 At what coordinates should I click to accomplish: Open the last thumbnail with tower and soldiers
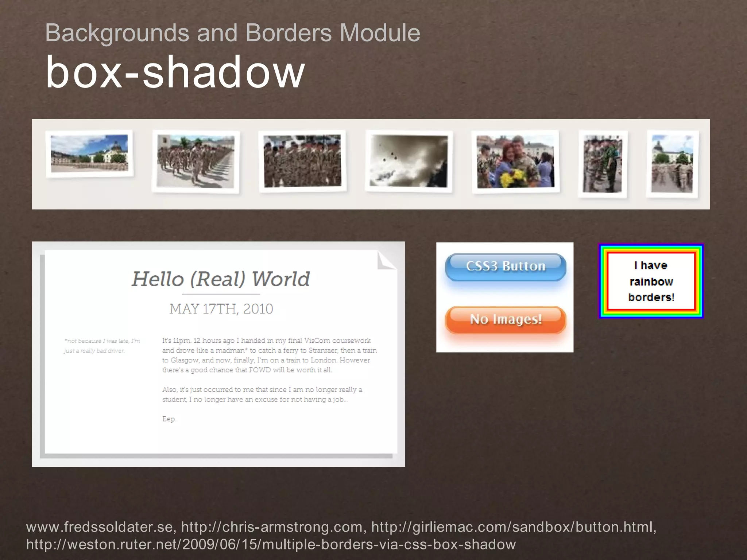(672, 164)
